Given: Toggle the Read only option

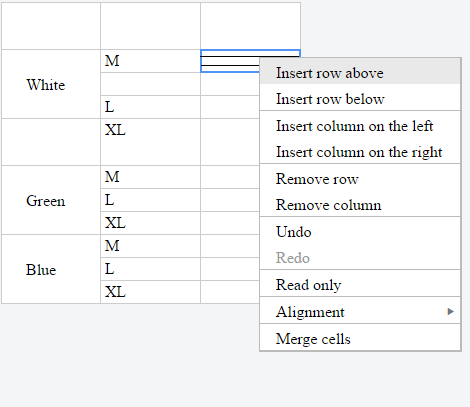Looking at the screenshot, I should click(360, 285).
